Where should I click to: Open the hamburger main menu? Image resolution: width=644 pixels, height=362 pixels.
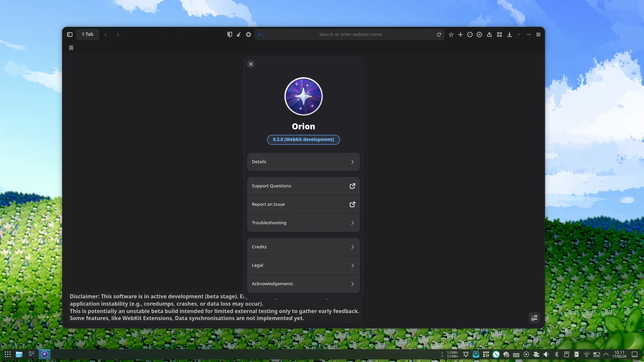(538, 35)
